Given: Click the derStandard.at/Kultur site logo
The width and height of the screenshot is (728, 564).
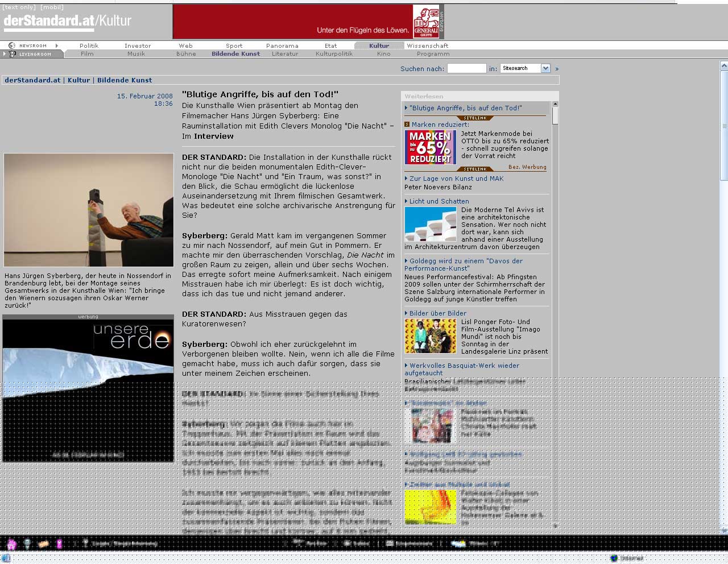Looking at the screenshot, I should pyautogui.click(x=67, y=21).
